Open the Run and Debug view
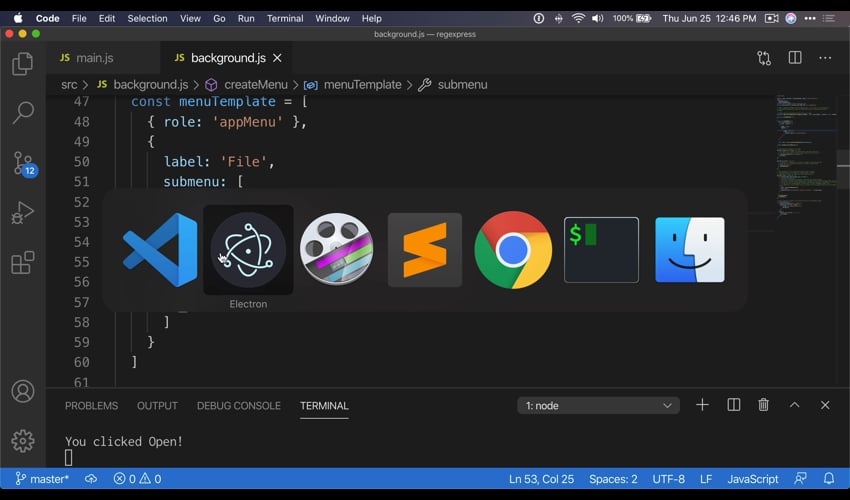Viewport: 850px width, 500px height. (x=23, y=213)
